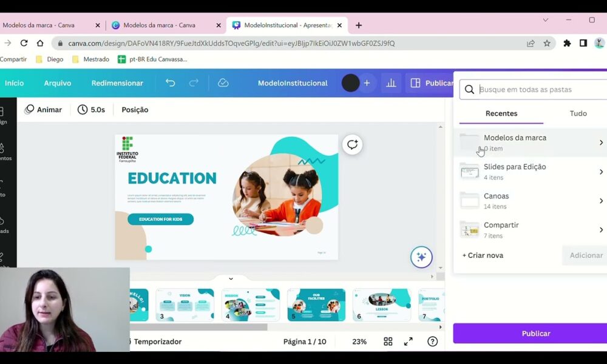Click the Adicionar button
This screenshot has height=364, width=607.
pyautogui.click(x=585, y=255)
